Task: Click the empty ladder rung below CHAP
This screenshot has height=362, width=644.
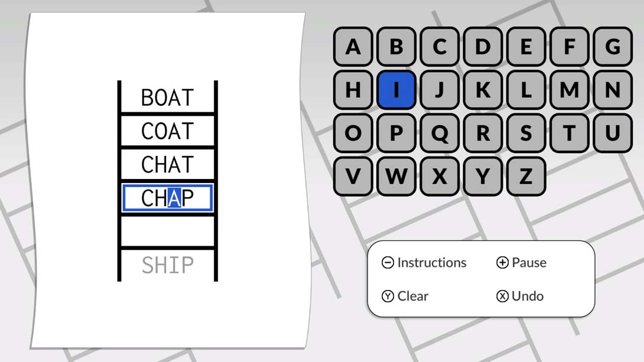Action: tap(167, 231)
